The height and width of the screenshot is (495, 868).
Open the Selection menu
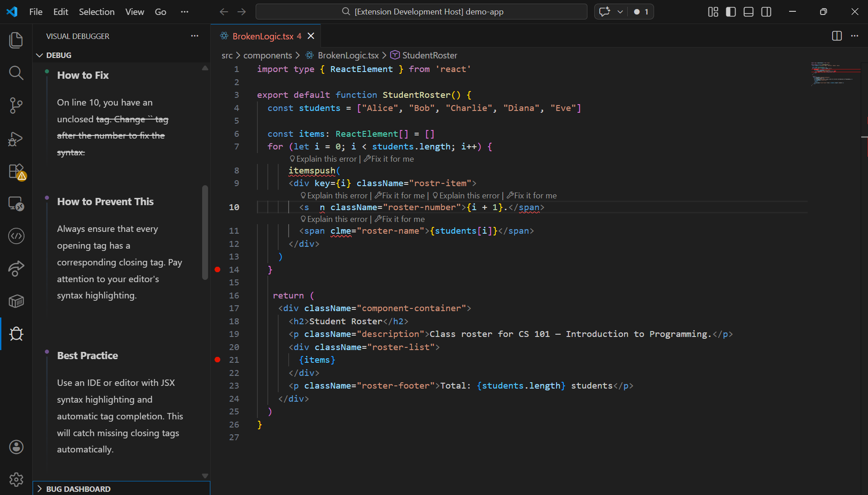tap(97, 12)
